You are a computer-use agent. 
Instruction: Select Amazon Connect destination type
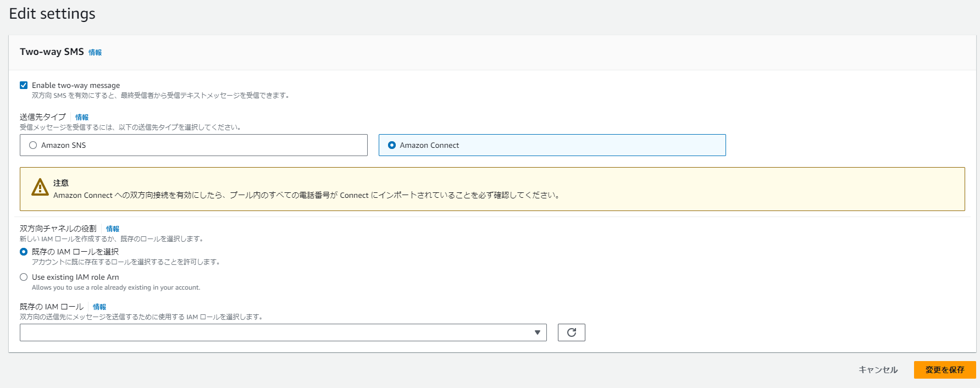pyautogui.click(x=552, y=145)
